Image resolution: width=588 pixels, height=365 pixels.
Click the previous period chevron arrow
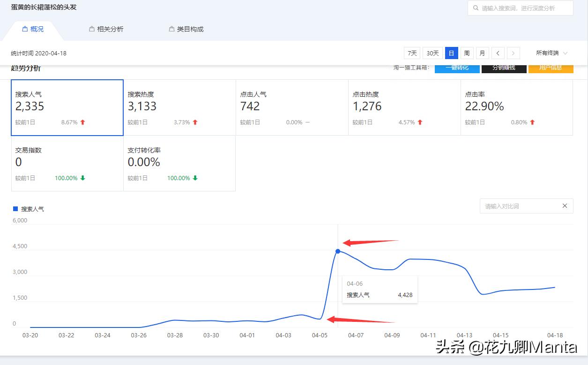pos(498,53)
